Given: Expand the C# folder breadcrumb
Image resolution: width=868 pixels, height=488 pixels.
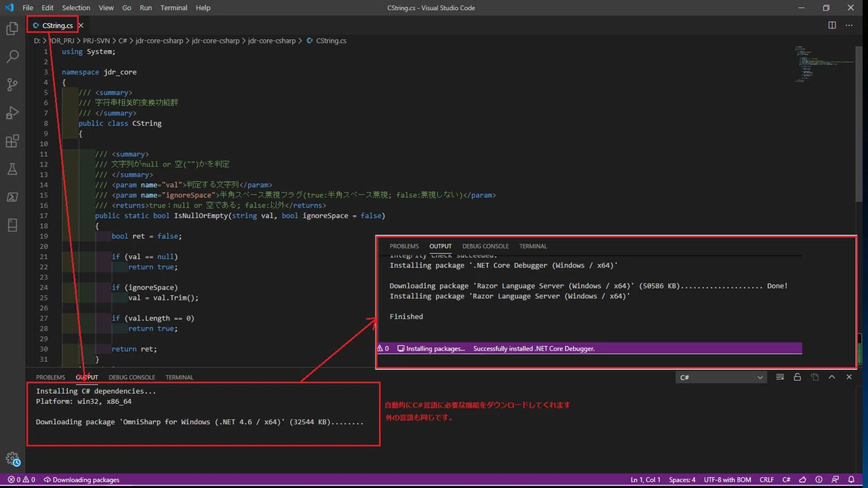Looking at the screenshot, I should pyautogui.click(x=123, y=41).
